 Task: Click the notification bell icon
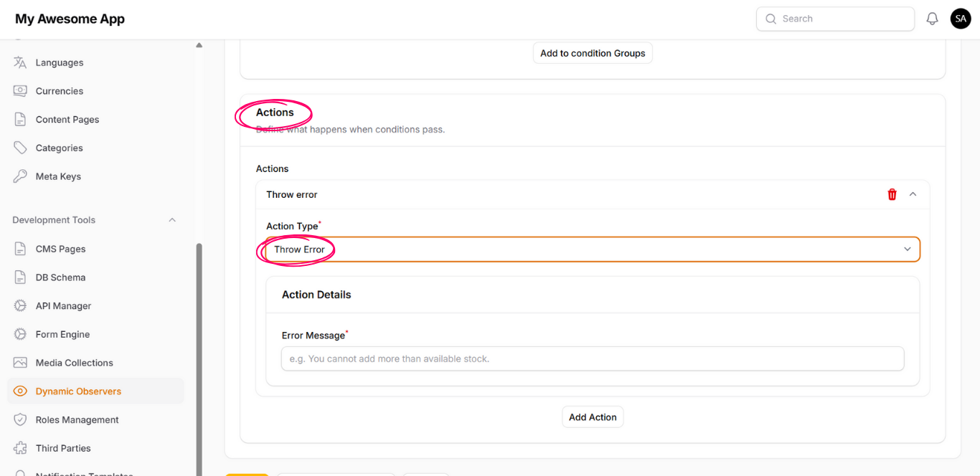932,19
